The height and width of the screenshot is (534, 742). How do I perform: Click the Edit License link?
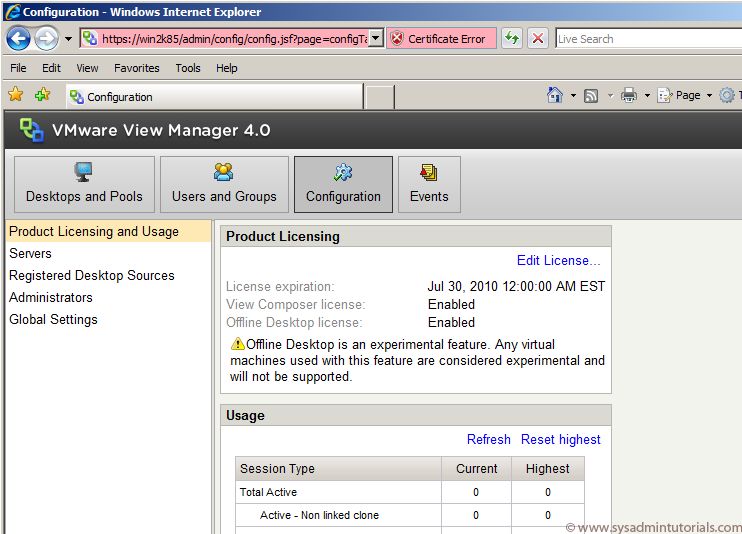tap(558, 260)
